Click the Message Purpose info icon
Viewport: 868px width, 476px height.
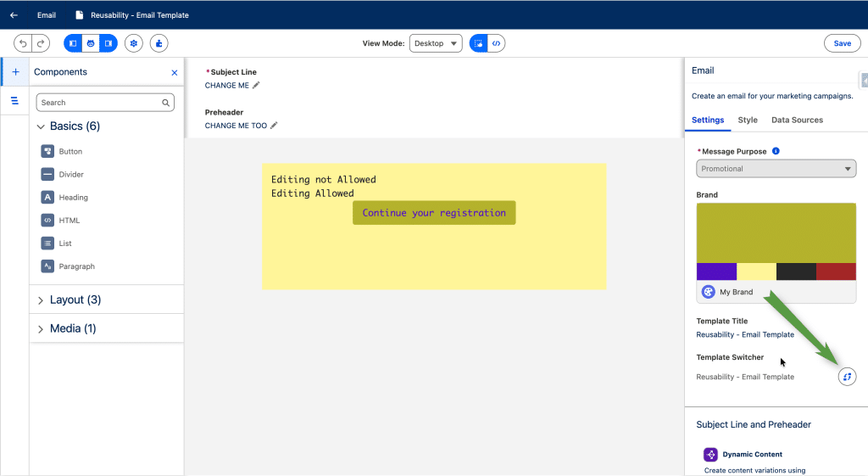(776, 151)
